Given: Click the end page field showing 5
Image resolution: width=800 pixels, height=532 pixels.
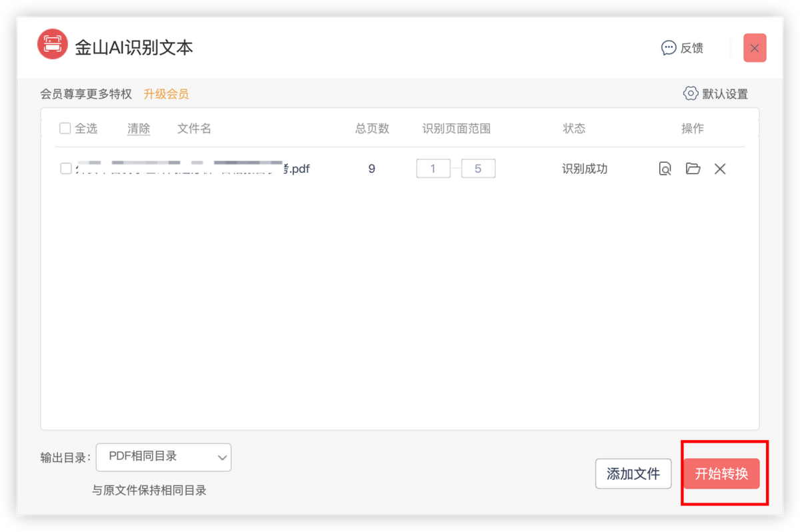Looking at the screenshot, I should tap(478, 169).
